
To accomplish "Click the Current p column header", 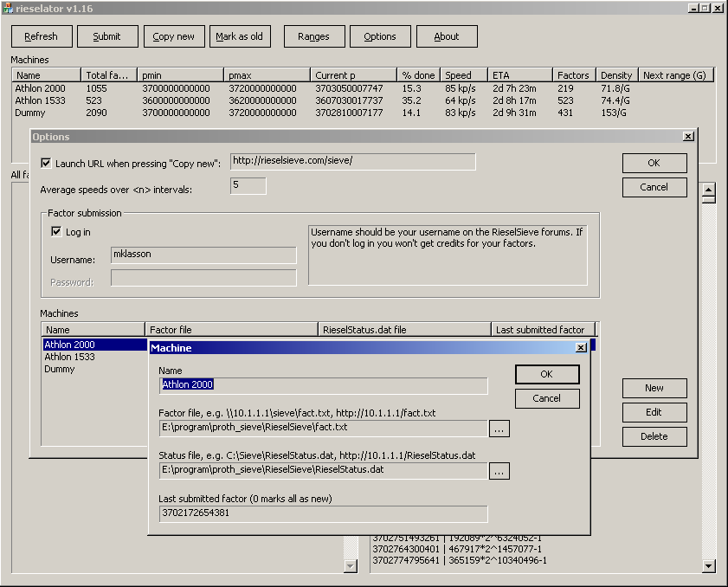I will click(354, 75).
